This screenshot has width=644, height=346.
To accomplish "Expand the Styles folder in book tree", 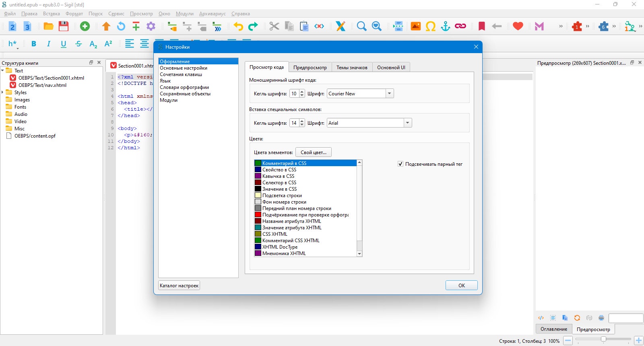I will click(3, 93).
